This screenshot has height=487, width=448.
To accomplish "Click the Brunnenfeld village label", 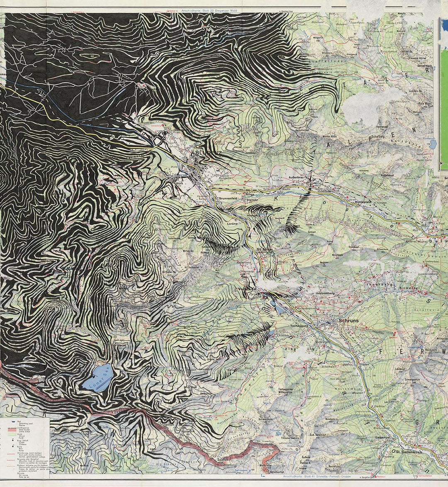I will click(229, 199).
